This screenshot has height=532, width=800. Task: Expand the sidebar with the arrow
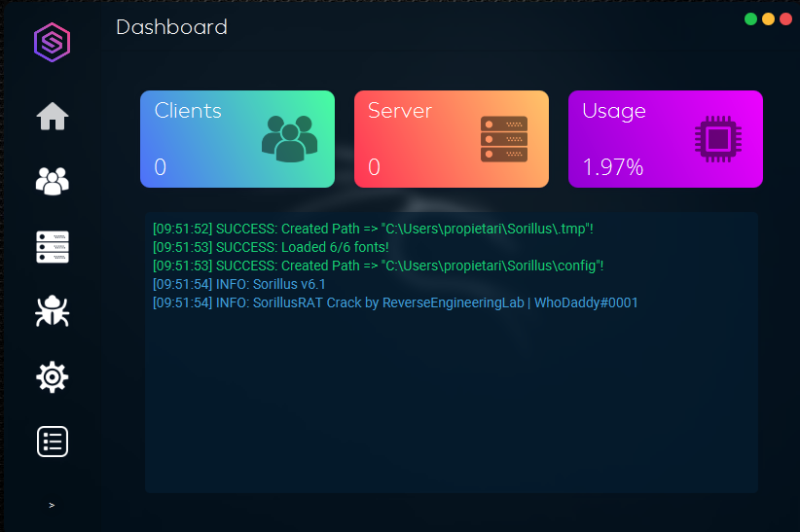click(52, 505)
